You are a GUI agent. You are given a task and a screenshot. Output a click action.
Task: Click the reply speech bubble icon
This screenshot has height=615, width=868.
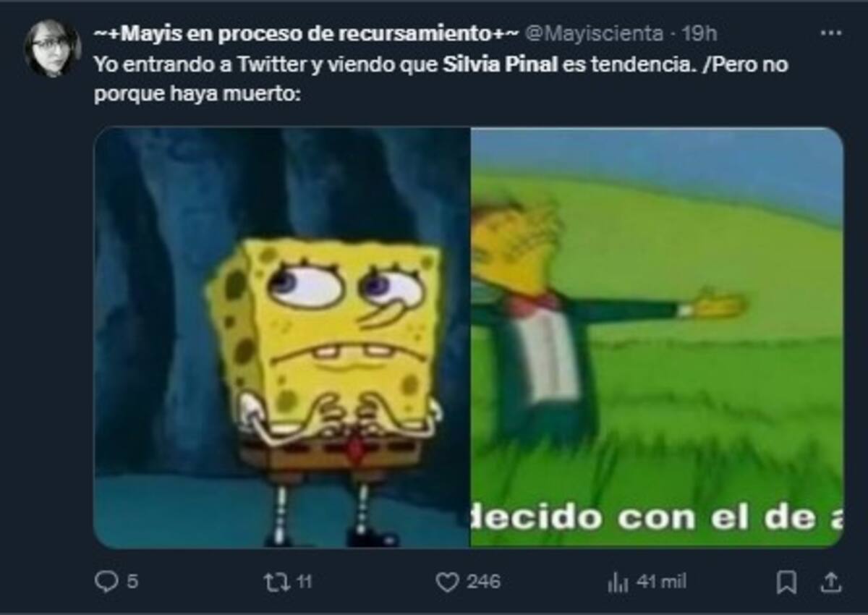click(106, 582)
